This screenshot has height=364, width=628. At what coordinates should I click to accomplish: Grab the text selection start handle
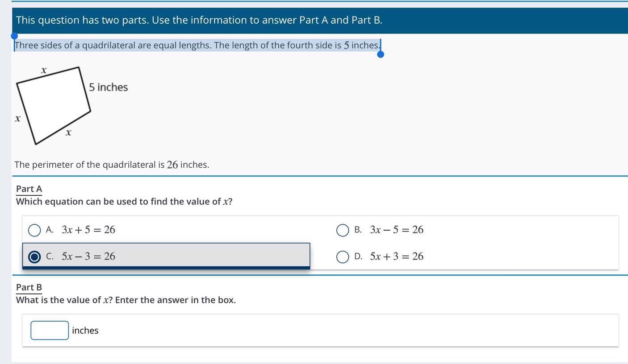tap(14, 36)
